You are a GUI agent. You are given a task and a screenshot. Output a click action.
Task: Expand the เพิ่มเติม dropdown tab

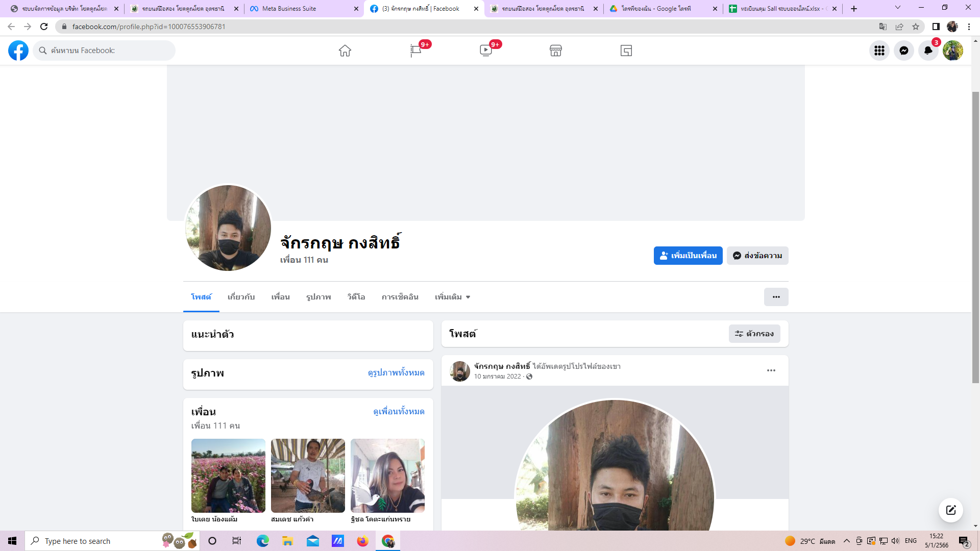(452, 297)
